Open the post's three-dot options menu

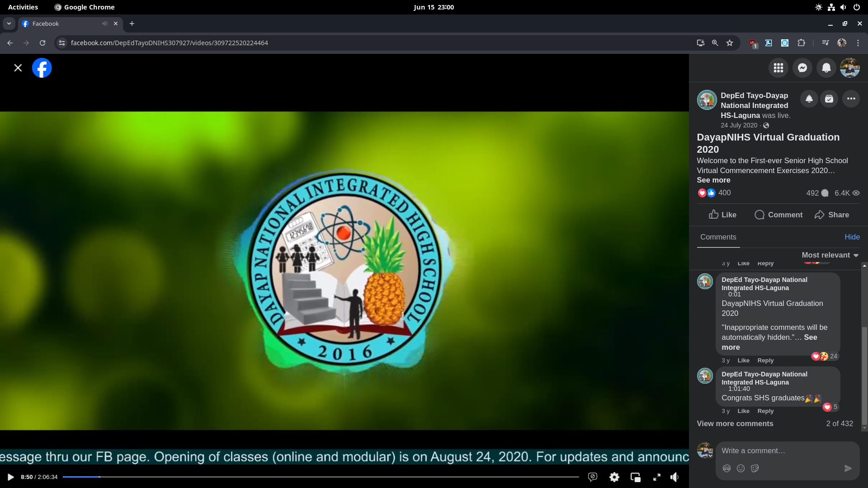tap(851, 99)
